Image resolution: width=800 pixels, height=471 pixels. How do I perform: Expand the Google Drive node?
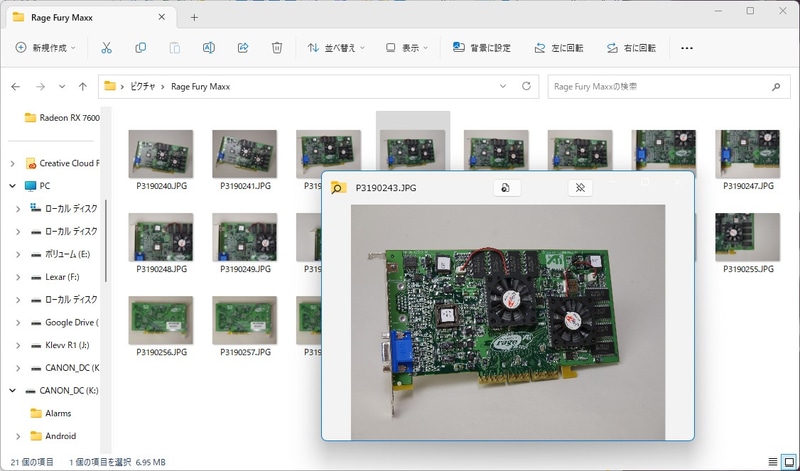(x=18, y=323)
